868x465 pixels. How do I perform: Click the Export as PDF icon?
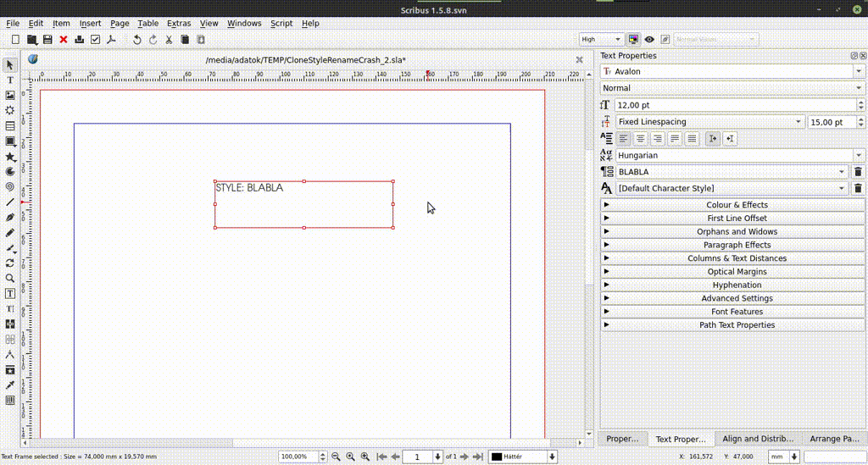[x=110, y=40]
